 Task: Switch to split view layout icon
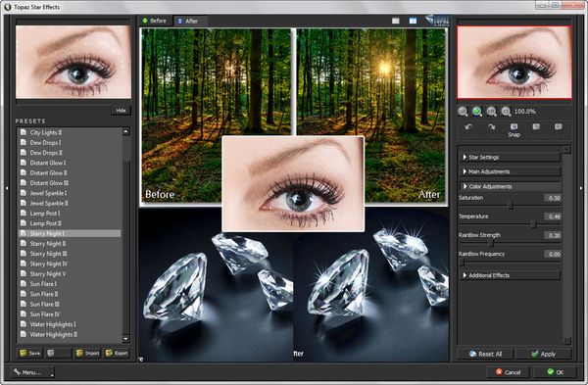(x=413, y=21)
